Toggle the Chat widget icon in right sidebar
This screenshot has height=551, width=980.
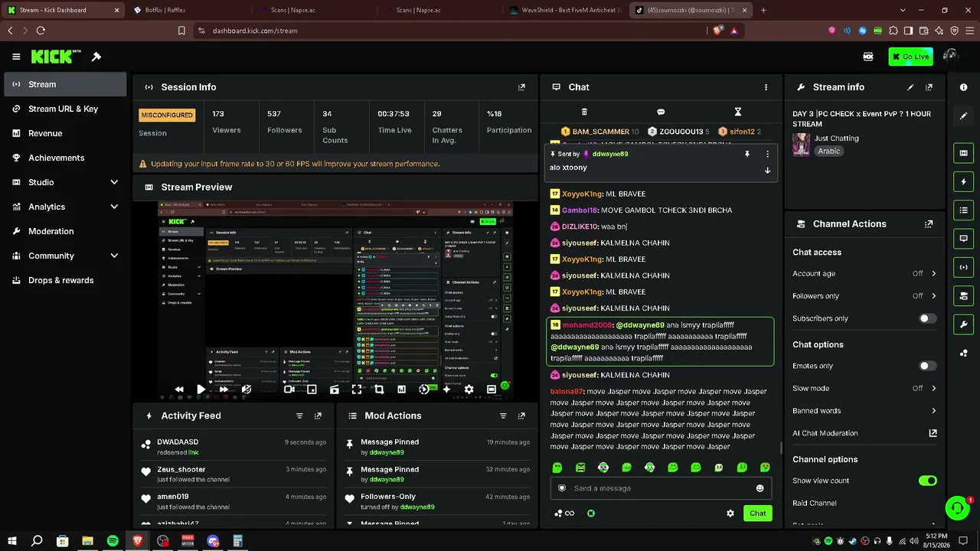[963, 239]
